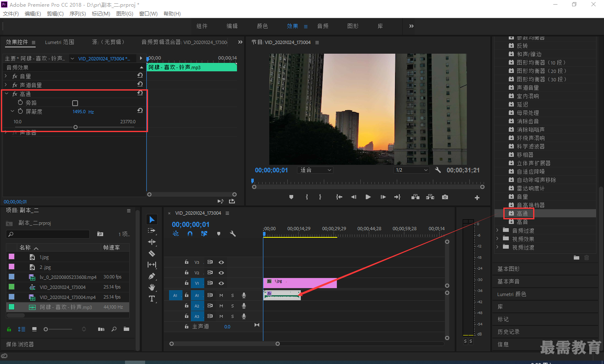This screenshot has width=604, height=364.
Task: Select the Selection tool arrow
Action: coord(152,220)
